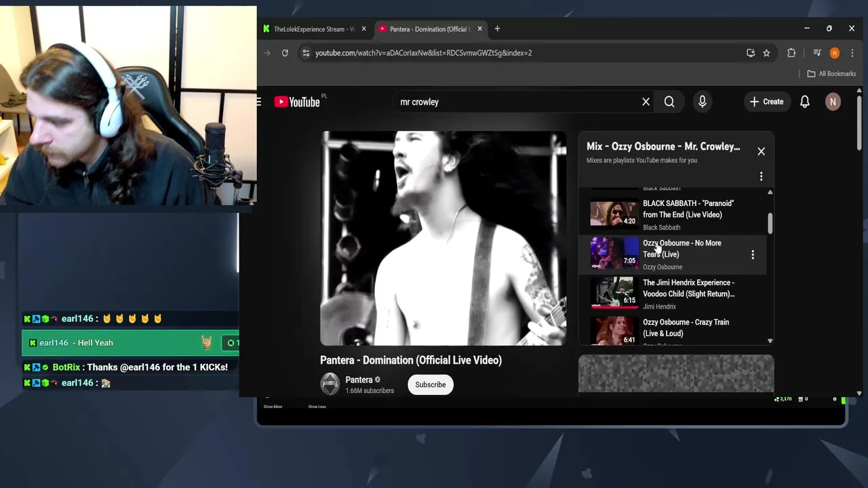The image size is (868, 488).
Task: Open the settings gear in the bottom bar
Action: [835, 399]
